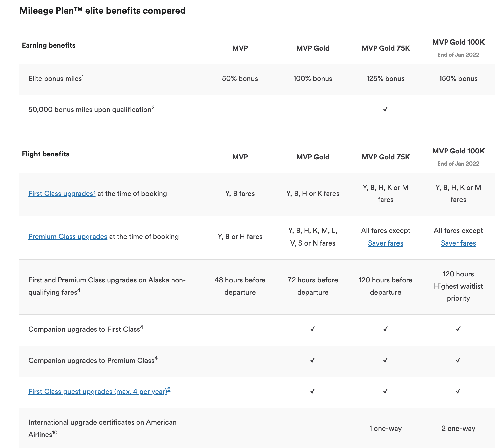Click the Earning benefits section header

(49, 45)
